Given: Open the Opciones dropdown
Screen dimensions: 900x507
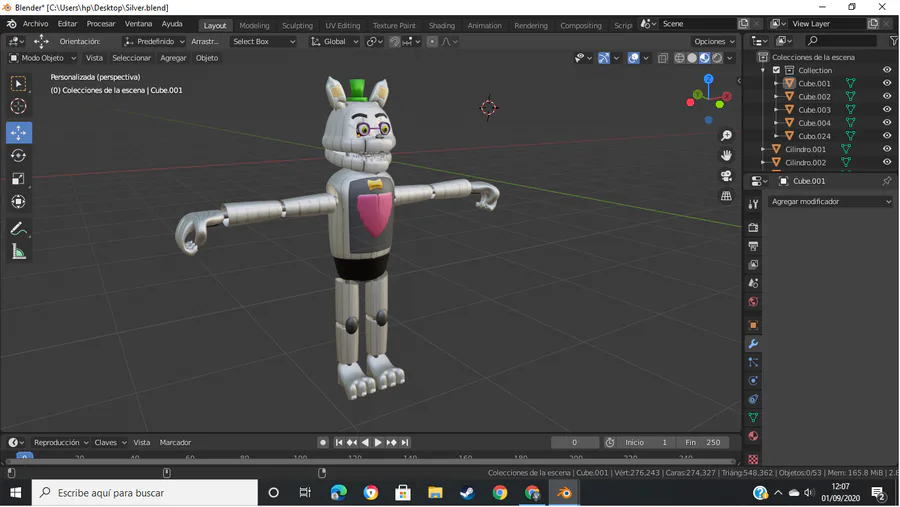Looking at the screenshot, I should click(714, 41).
